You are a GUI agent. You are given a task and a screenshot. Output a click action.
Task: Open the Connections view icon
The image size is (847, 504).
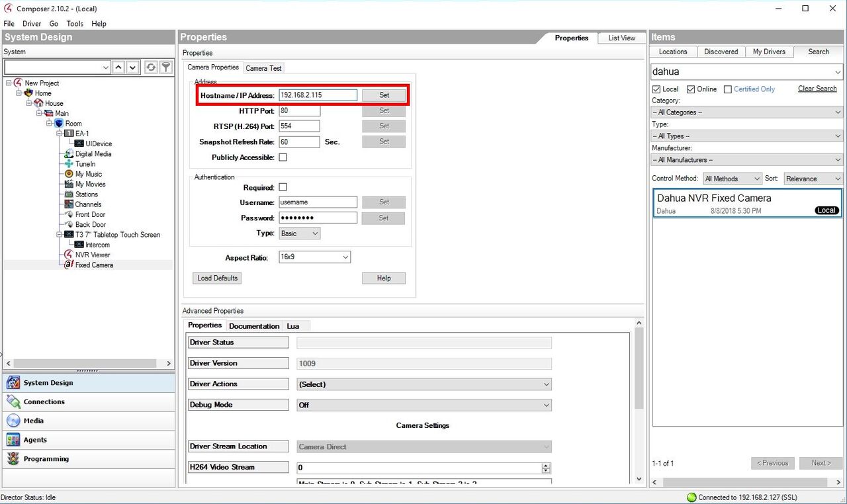pyautogui.click(x=13, y=401)
